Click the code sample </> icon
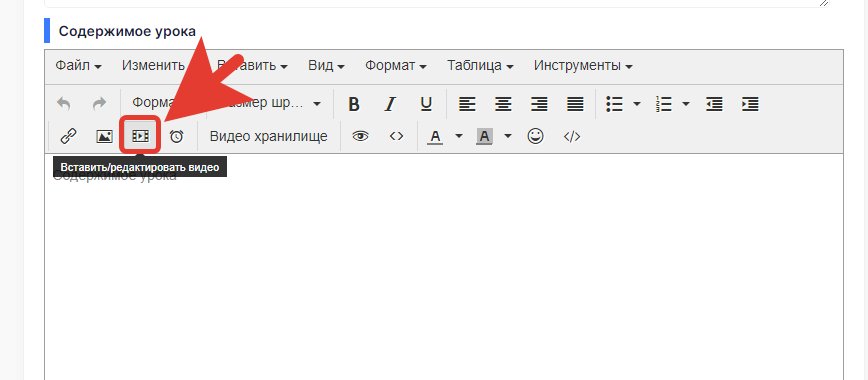The height and width of the screenshot is (380, 868). pyautogui.click(x=572, y=136)
